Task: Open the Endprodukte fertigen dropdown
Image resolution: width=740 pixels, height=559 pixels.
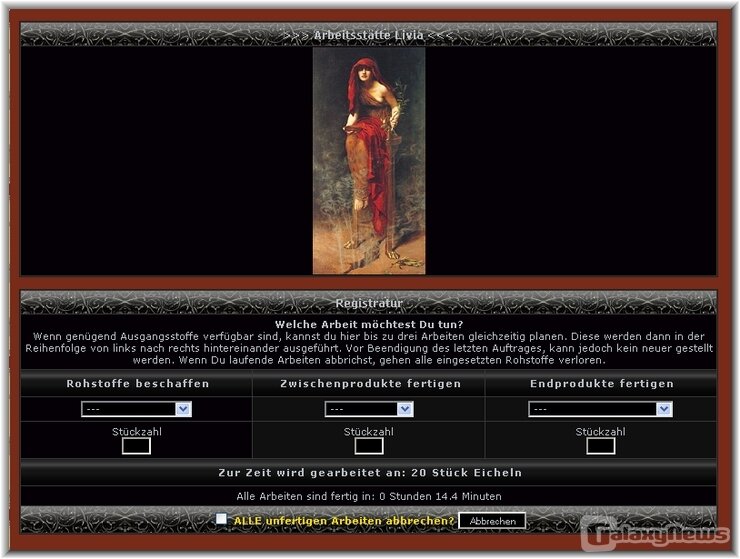Action: click(600, 409)
